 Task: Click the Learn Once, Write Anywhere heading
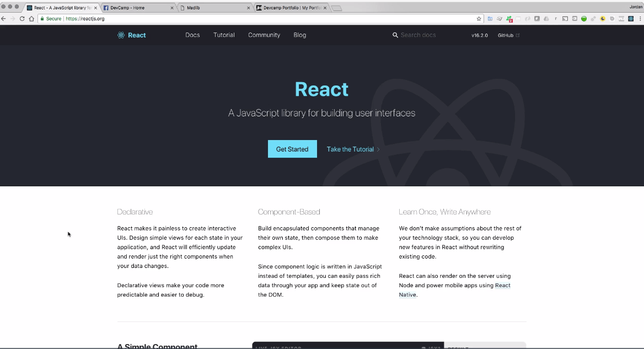[444, 212]
